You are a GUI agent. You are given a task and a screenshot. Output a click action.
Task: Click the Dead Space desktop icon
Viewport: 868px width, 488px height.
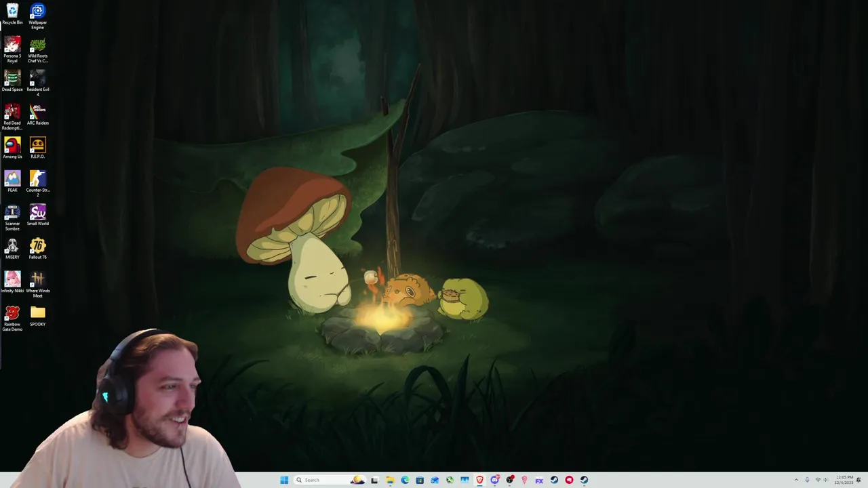click(12, 81)
